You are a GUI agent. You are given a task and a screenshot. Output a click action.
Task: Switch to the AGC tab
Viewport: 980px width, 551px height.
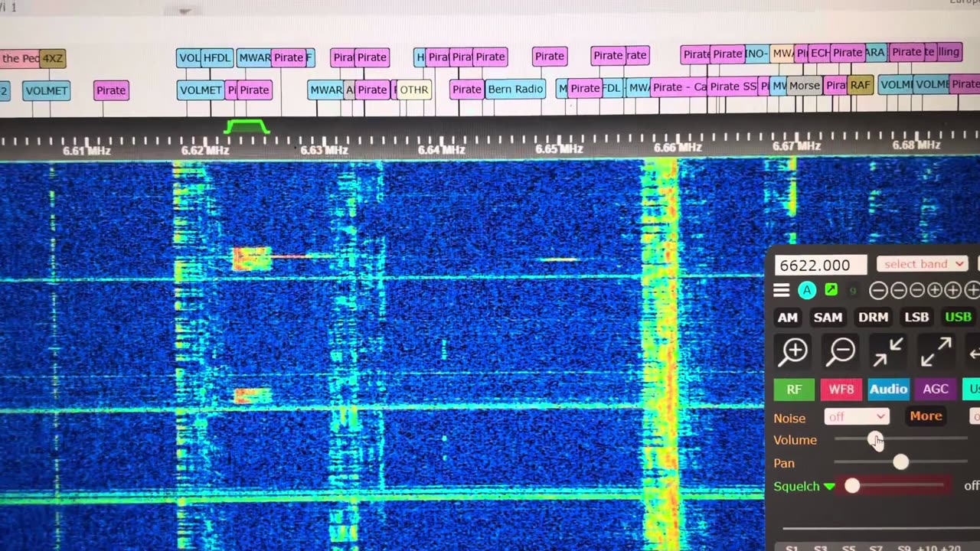936,390
